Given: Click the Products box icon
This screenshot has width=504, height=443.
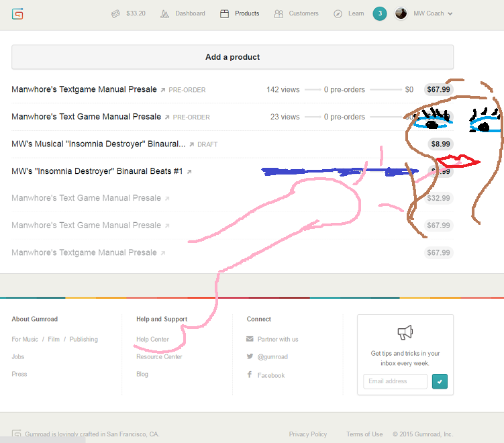Looking at the screenshot, I should coord(224,14).
